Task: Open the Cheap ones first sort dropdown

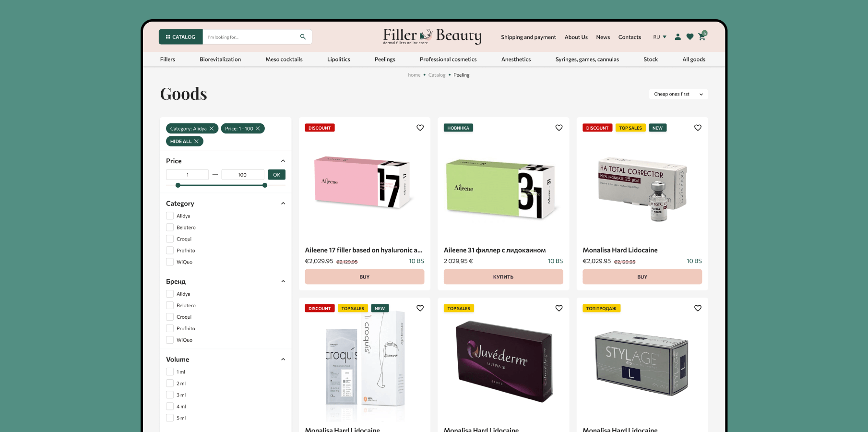Action: (x=678, y=94)
